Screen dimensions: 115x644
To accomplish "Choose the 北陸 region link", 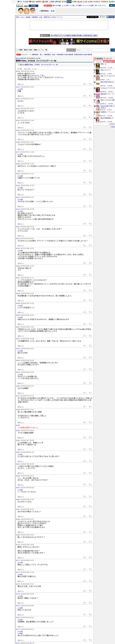I will click(x=64, y=2).
